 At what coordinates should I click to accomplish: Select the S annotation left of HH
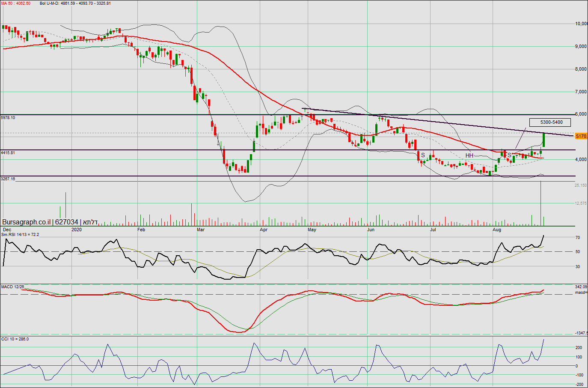tap(423, 155)
